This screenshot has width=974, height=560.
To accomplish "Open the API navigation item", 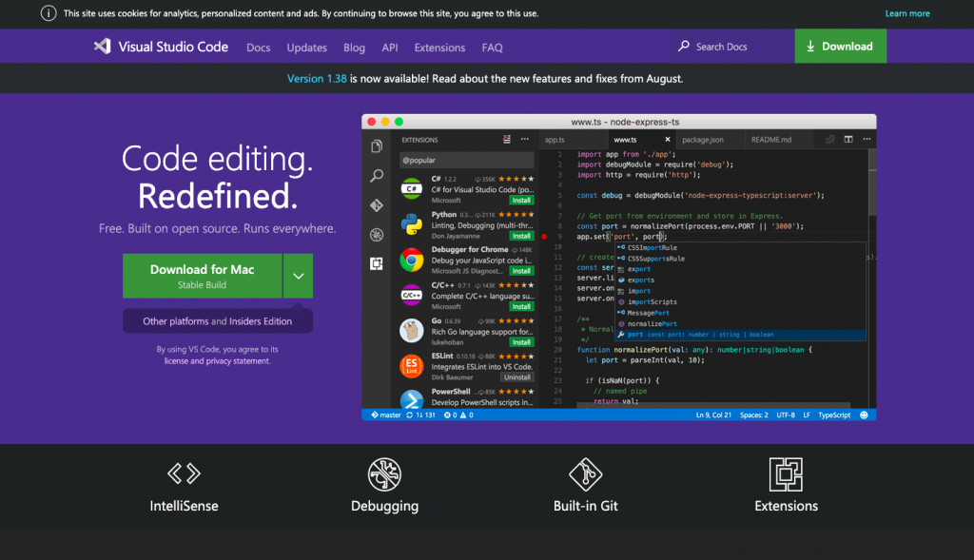I will (x=389, y=48).
